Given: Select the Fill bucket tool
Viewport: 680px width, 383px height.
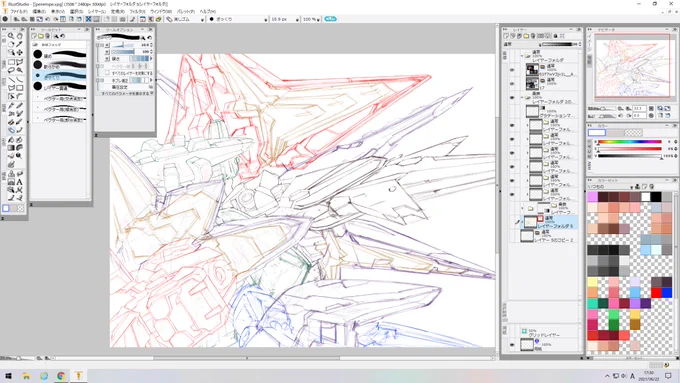Looking at the screenshot, I should pos(11,140).
